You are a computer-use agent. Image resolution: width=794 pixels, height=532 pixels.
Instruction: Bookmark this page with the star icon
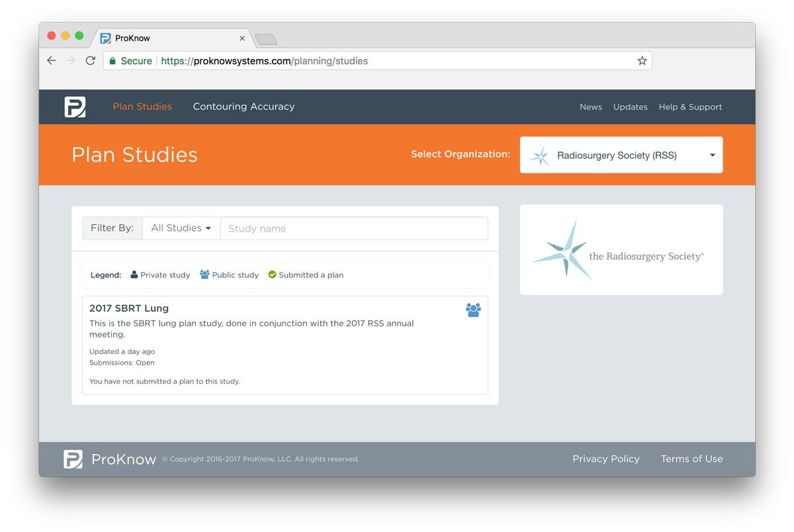click(642, 61)
